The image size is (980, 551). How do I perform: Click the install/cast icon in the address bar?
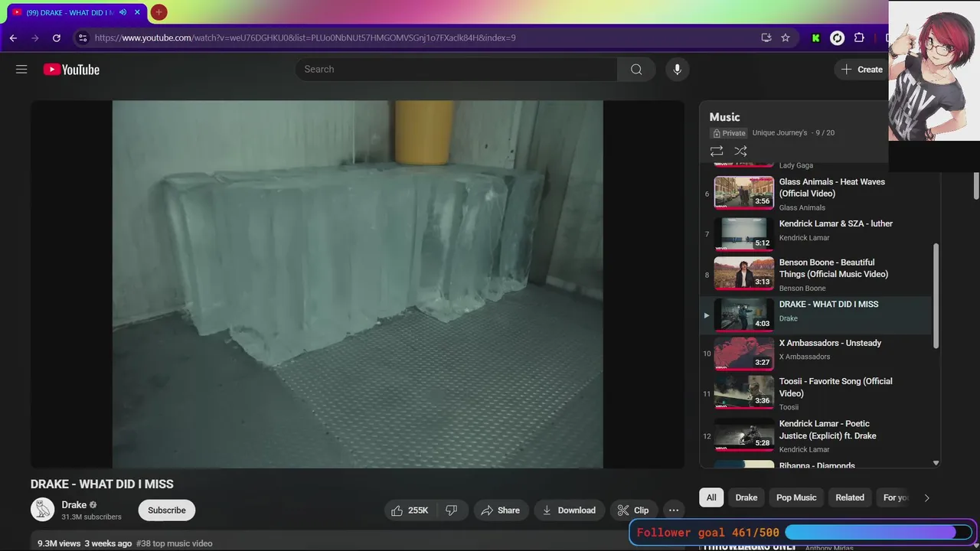pyautogui.click(x=766, y=37)
